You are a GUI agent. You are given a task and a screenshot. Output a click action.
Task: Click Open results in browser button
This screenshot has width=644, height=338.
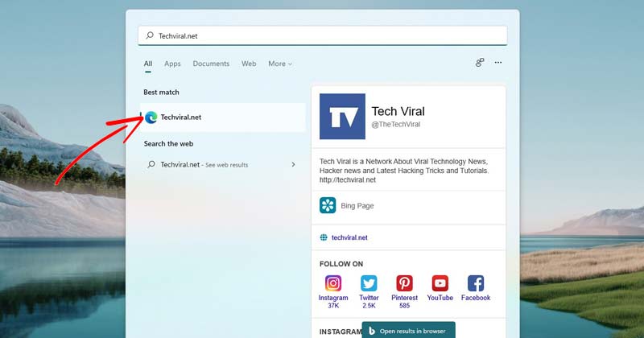click(x=409, y=330)
